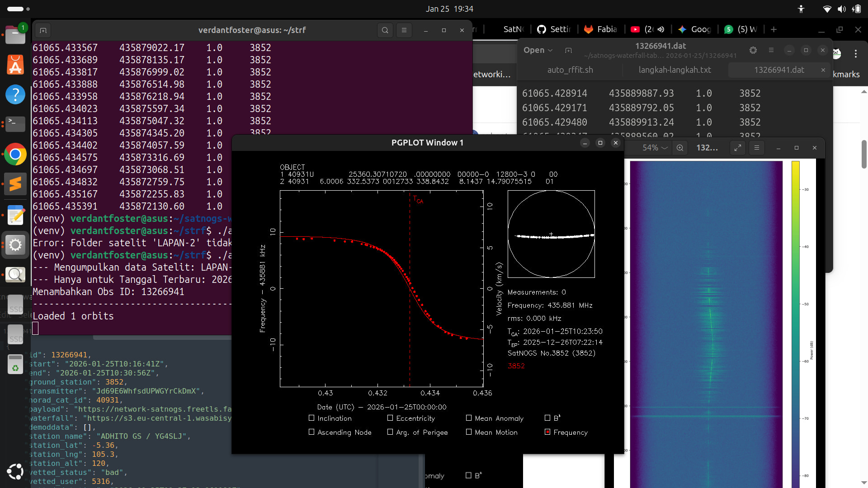Click the new terminal tab icon
This screenshot has height=488, width=868.
pyautogui.click(x=43, y=30)
